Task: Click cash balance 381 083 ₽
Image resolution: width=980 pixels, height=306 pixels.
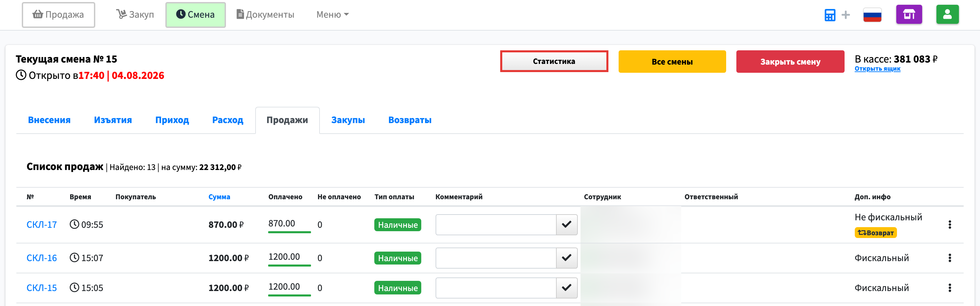Action: pyautogui.click(x=915, y=59)
